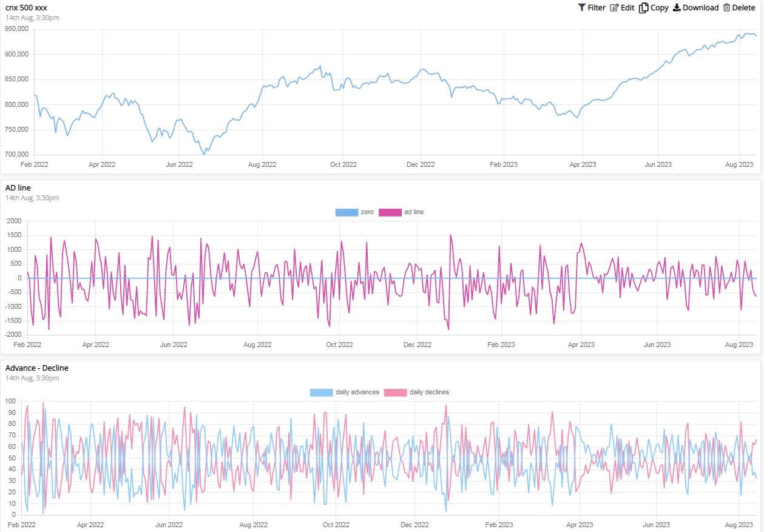Image resolution: width=764 pixels, height=532 pixels.
Task: Click the 950,000 y-axis label
Action: (17, 29)
